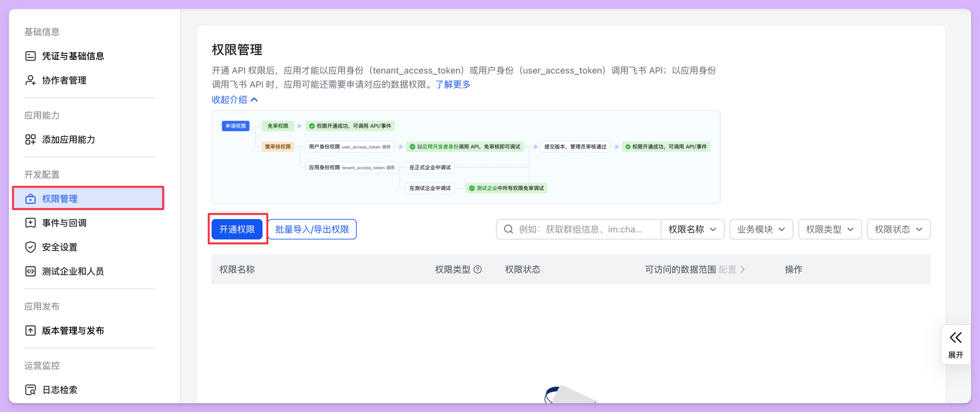
Task: Click the 权限管理 page title
Action: click(237, 50)
